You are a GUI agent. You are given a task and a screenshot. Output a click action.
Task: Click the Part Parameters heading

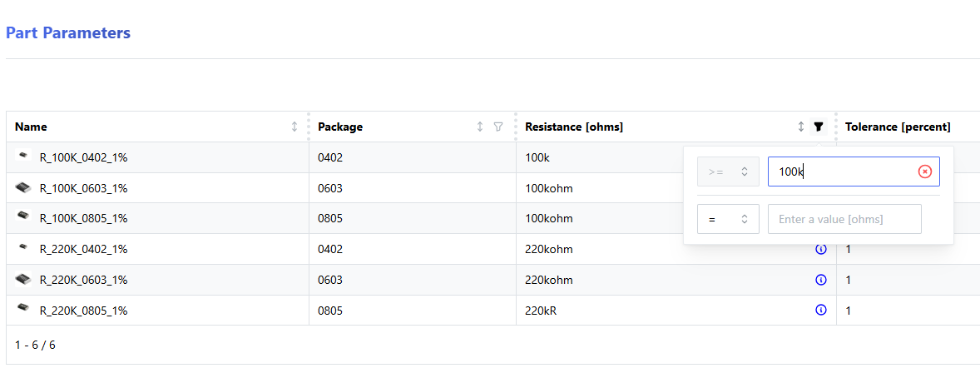pos(68,33)
